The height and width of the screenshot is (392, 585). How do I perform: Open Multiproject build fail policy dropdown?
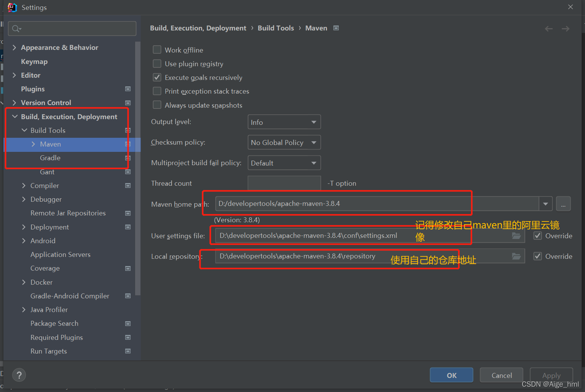pyautogui.click(x=284, y=163)
